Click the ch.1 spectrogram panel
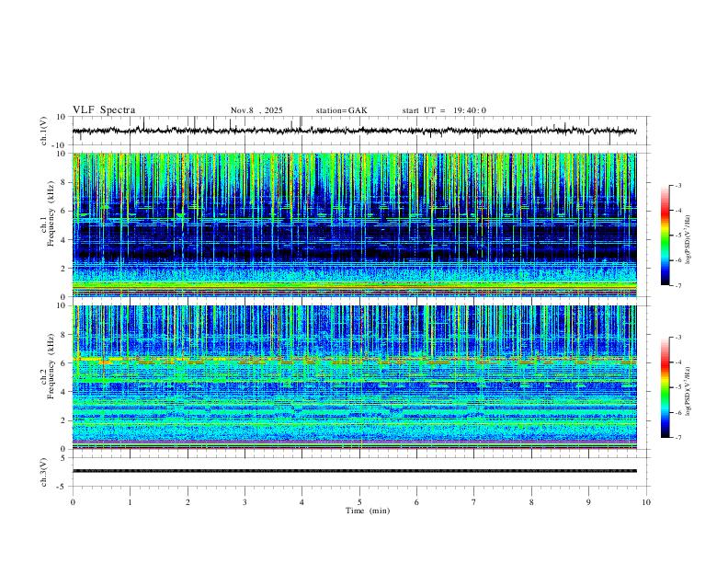This screenshot has width=728, height=563. 354,224
